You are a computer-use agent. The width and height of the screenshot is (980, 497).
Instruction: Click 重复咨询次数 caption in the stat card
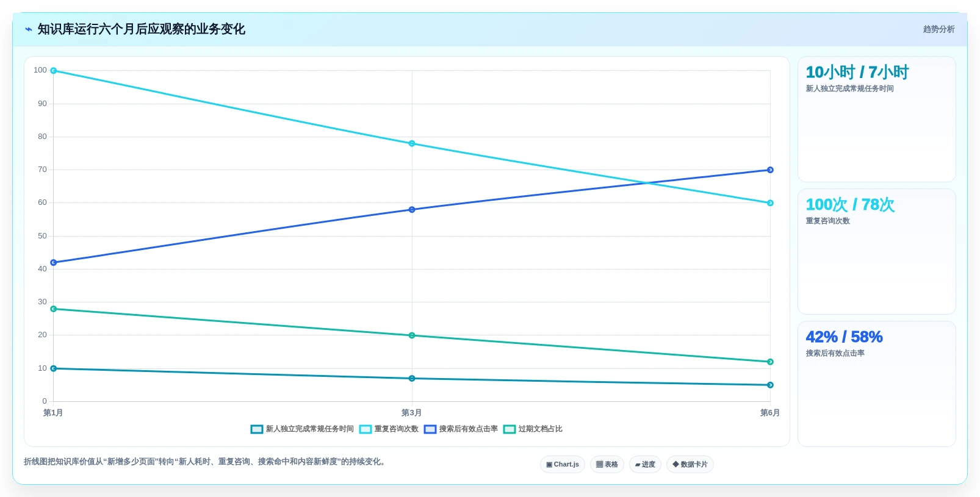pos(827,221)
